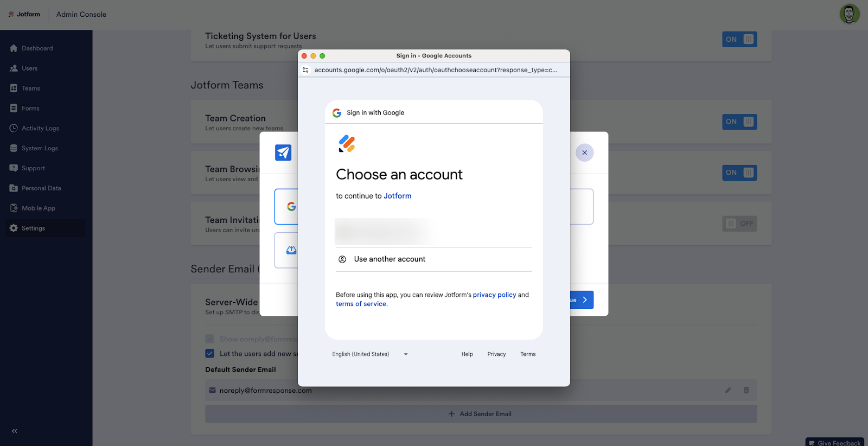The height and width of the screenshot is (446, 868).
Task: Click the Users people icon in sidebar
Action: pos(14,68)
